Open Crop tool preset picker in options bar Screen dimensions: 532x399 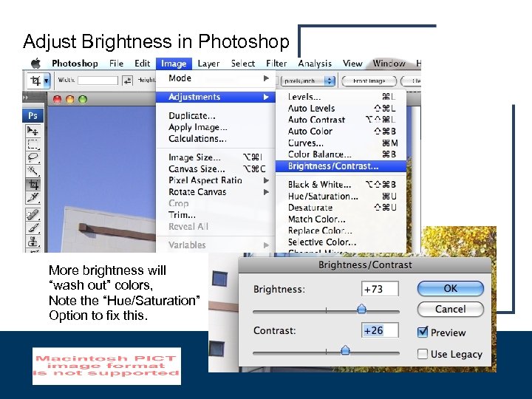[47, 81]
